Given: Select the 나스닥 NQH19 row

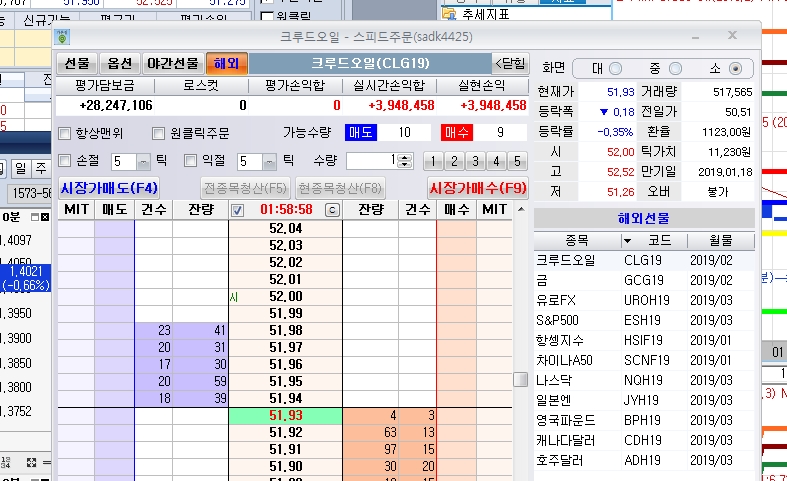Looking at the screenshot, I should click(x=644, y=381).
